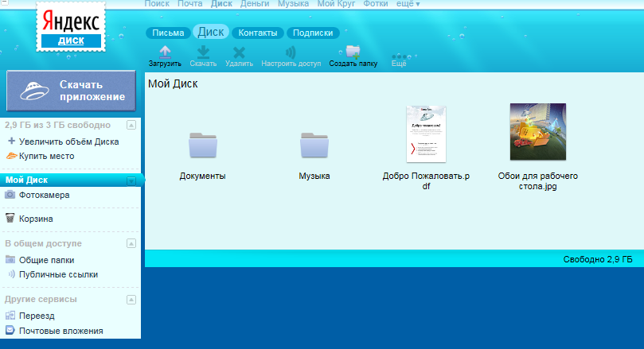Click the Другие сервисы section header
Image resolution: width=644 pixels, height=349 pixels.
click(41, 299)
